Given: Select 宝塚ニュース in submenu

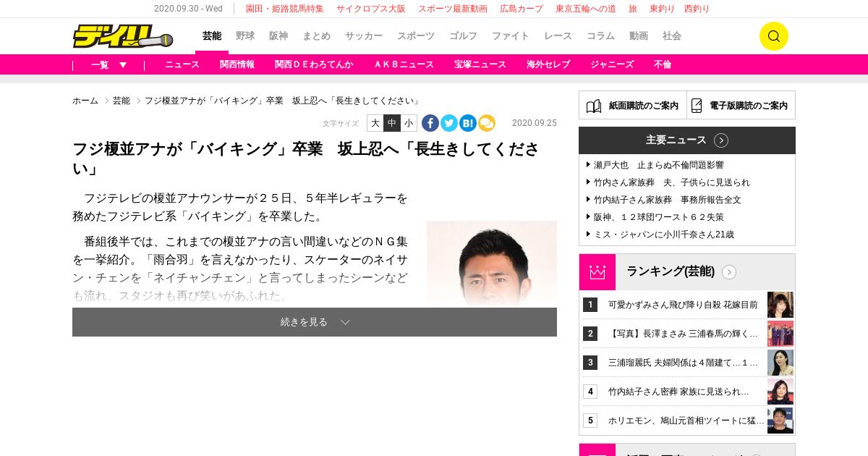Looking at the screenshot, I should [480, 64].
